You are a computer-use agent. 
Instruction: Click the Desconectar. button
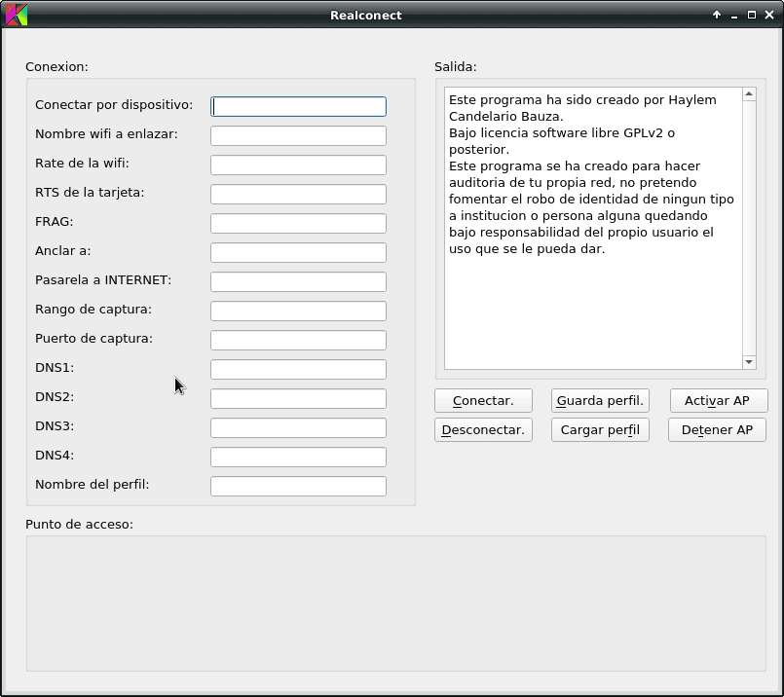pos(483,429)
